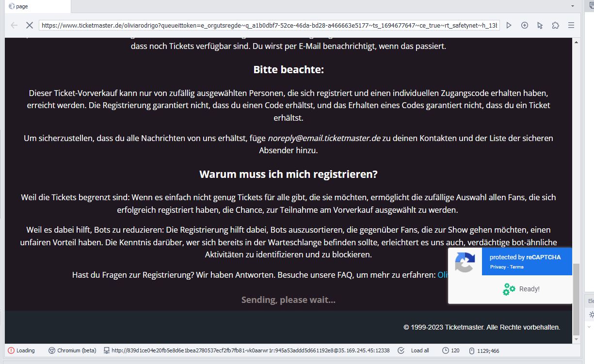The height and width of the screenshot is (364, 594).
Task: Click noreply@email.ticketmaster.de address text
Action: click(324, 138)
